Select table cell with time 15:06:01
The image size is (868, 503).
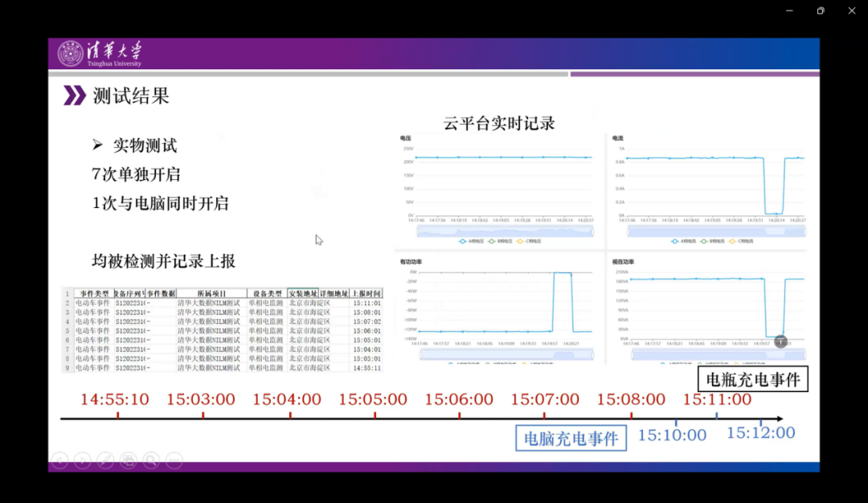coord(366,331)
